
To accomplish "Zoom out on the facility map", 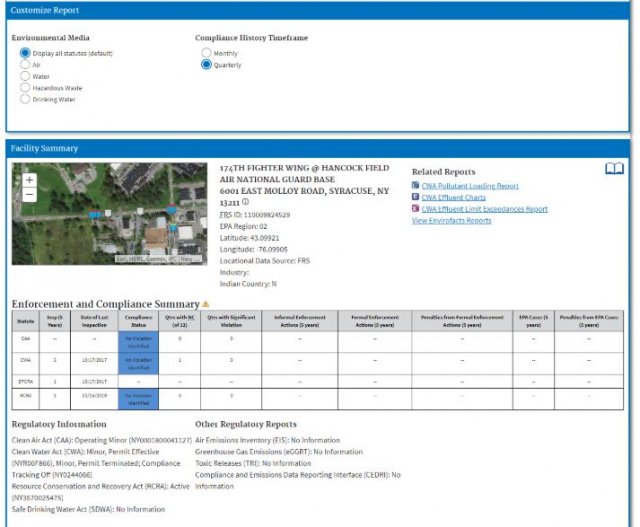I will point(29,194).
